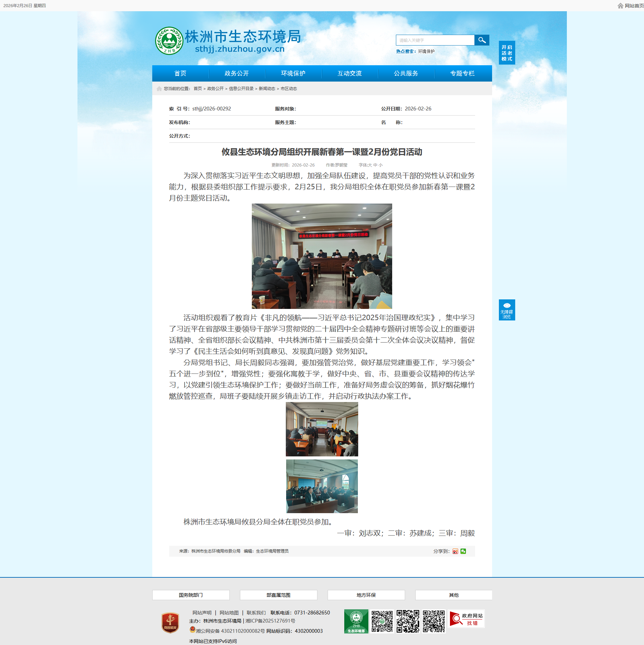Set font size to large (大)
The height and width of the screenshot is (645, 644).
[370, 165]
